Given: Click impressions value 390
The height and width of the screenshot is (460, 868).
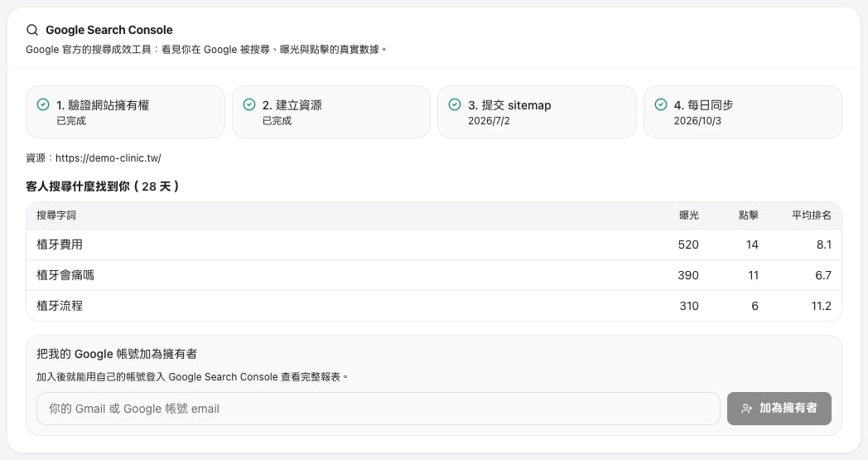Looking at the screenshot, I should tap(688, 275).
